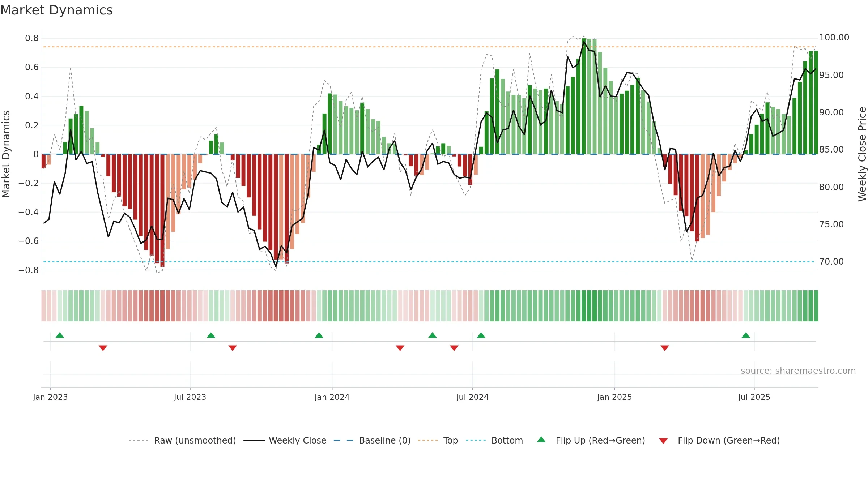This screenshot has height=488, width=868.
Task: Toggle the Weekly Close legend entry
Action: pos(285,440)
